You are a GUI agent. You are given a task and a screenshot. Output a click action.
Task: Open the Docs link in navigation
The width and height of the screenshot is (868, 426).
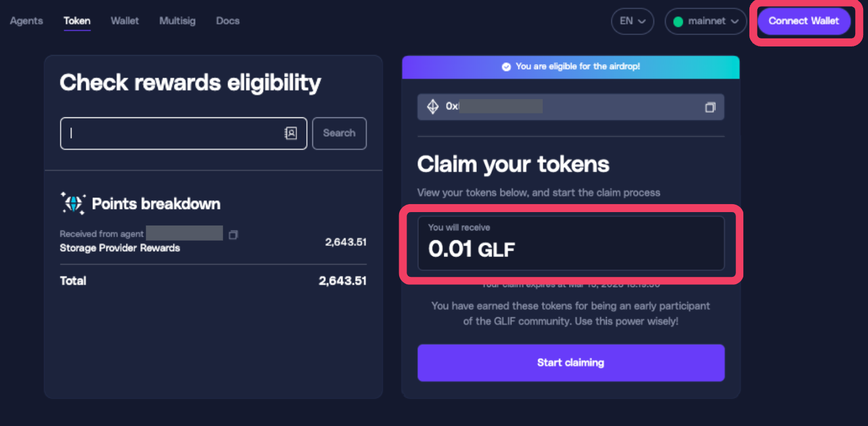coord(227,21)
